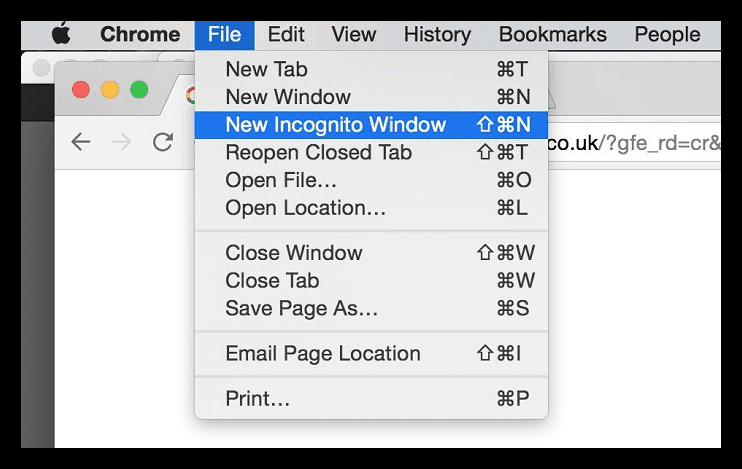Click the green fullscreen window button

[x=139, y=89]
